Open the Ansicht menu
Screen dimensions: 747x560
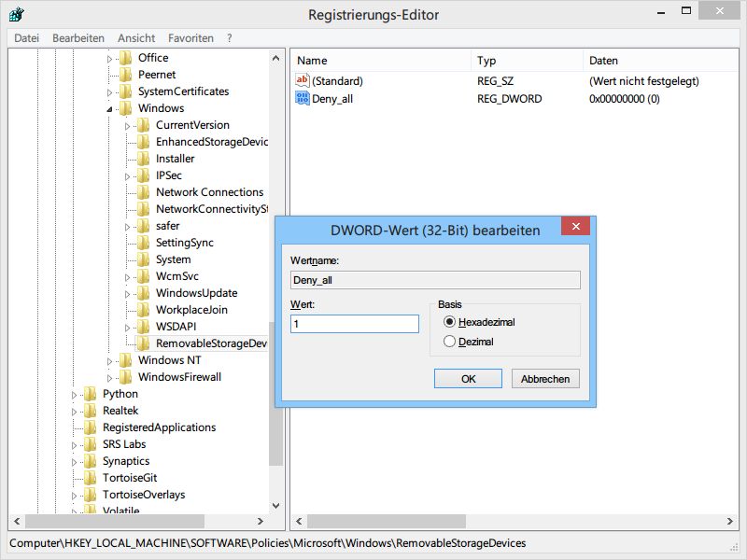pyautogui.click(x=136, y=38)
